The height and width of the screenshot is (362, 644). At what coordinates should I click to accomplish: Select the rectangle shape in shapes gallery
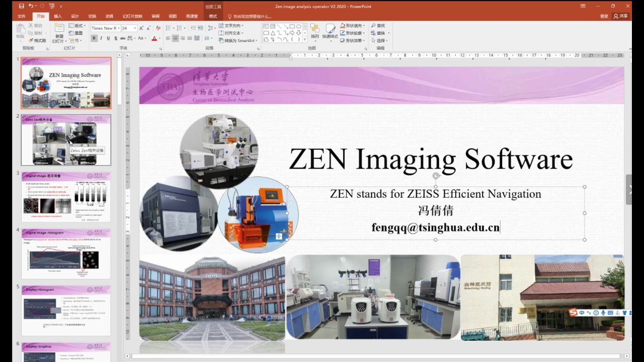(292, 26)
